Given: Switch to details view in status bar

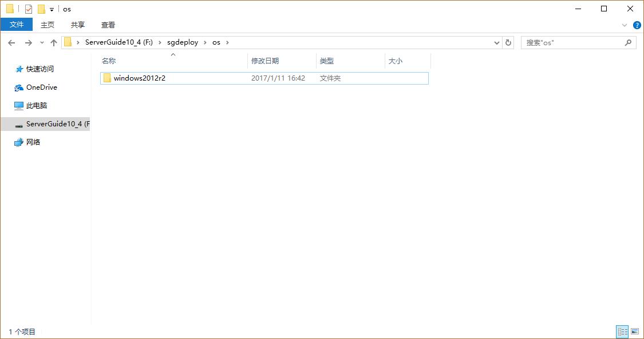Looking at the screenshot, I should tap(622, 331).
